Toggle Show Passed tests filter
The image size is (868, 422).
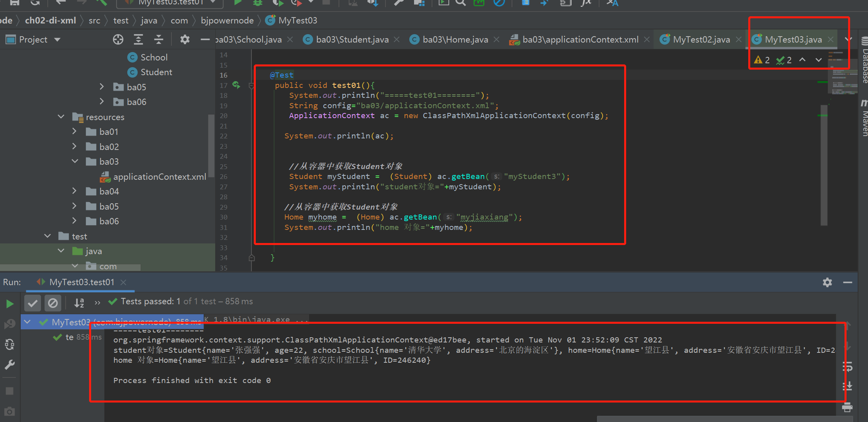(33, 303)
